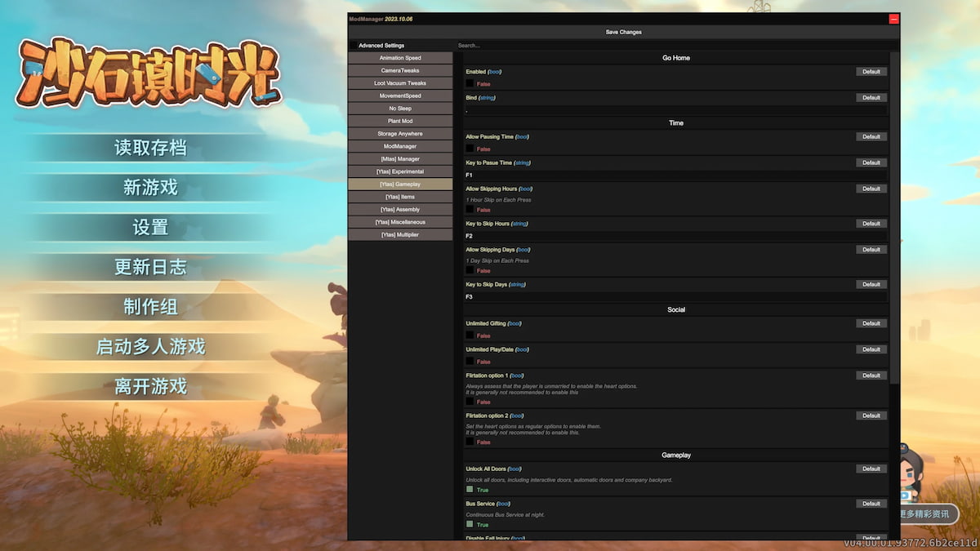Open [Ytas] Multiplier configuration
980x551 pixels.
[x=400, y=233]
